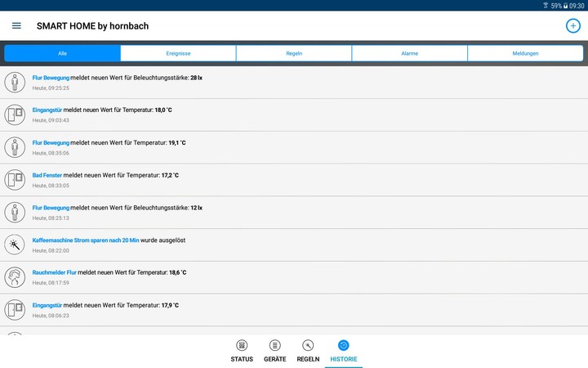Tap the 09:30 clock in status bar
The width and height of the screenshot is (588, 368).
pyautogui.click(x=577, y=6)
